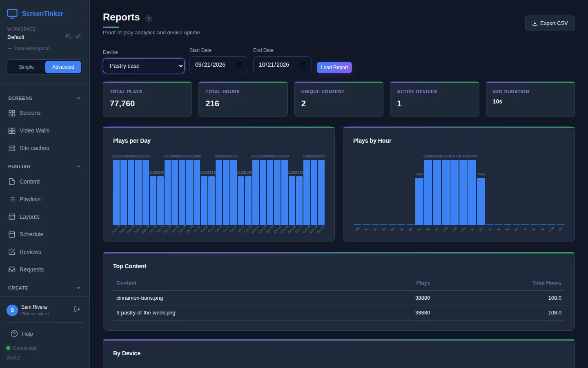588x368 pixels.
Task: Open End Date calendar picker icon
Action: tap(303, 65)
